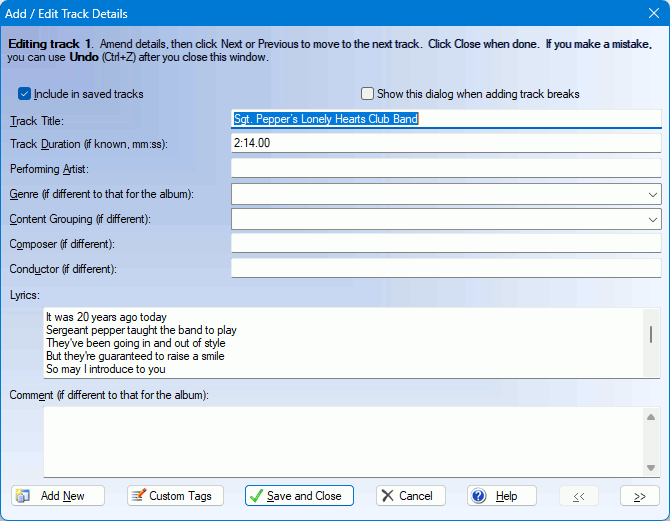Click the Performing Artist input field
This screenshot has width=670, height=521.
pyautogui.click(x=446, y=168)
